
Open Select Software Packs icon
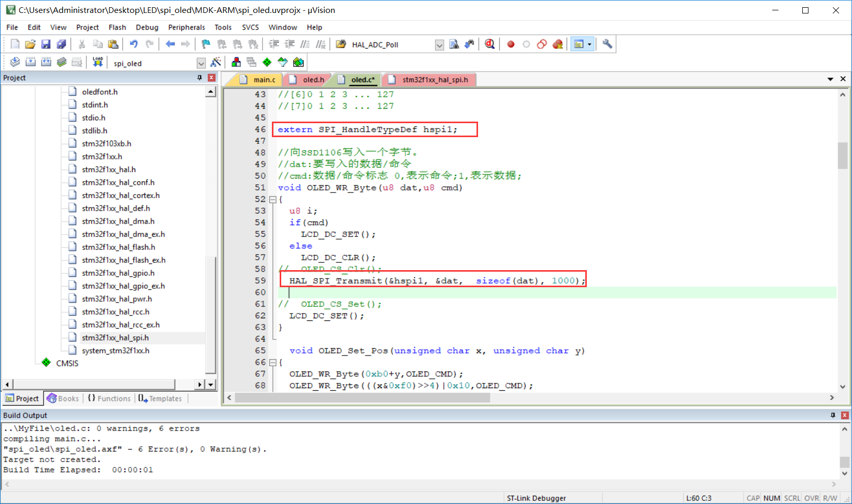point(283,63)
